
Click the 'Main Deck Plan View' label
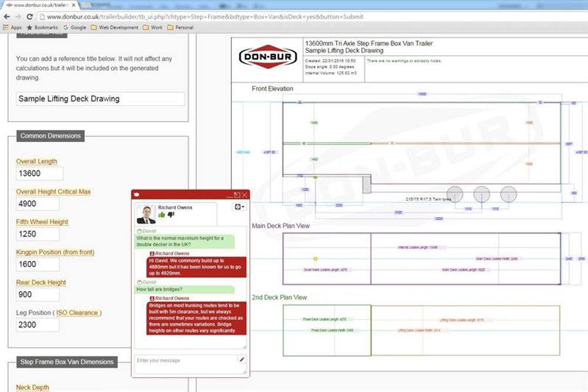coord(281,226)
